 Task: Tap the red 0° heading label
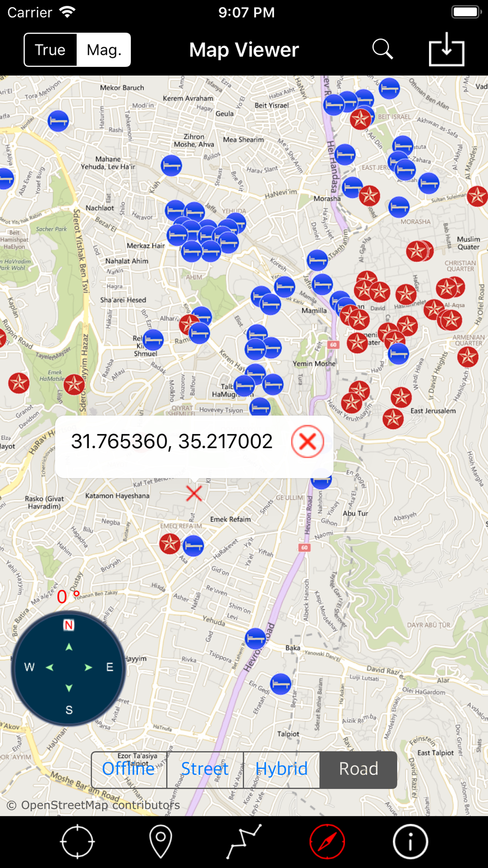(68, 597)
